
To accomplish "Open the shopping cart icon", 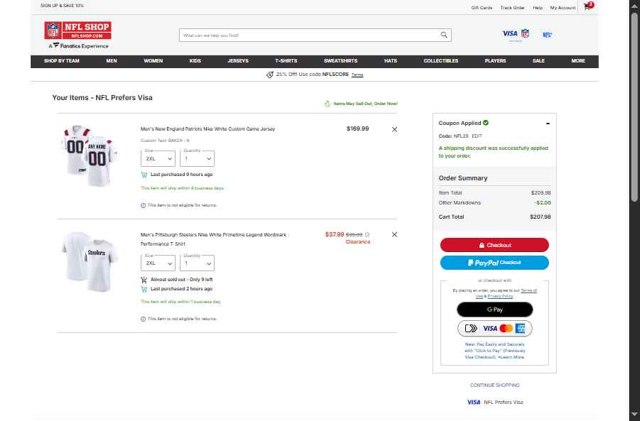I will [588, 6].
